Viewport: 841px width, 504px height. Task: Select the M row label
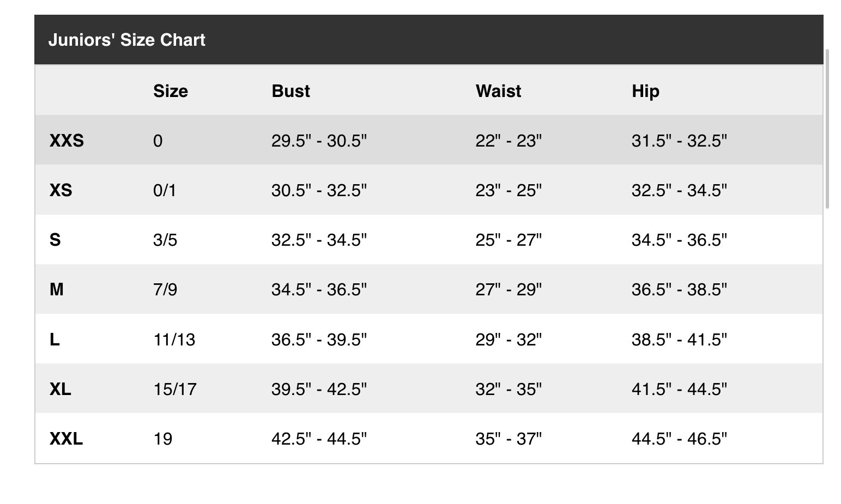tap(57, 289)
